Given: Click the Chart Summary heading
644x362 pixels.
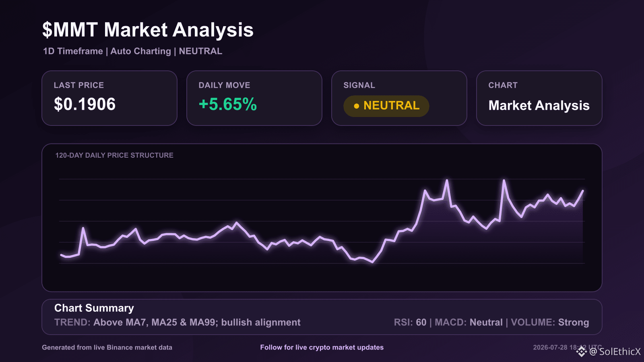Looking at the screenshot, I should pyautogui.click(x=94, y=308).
